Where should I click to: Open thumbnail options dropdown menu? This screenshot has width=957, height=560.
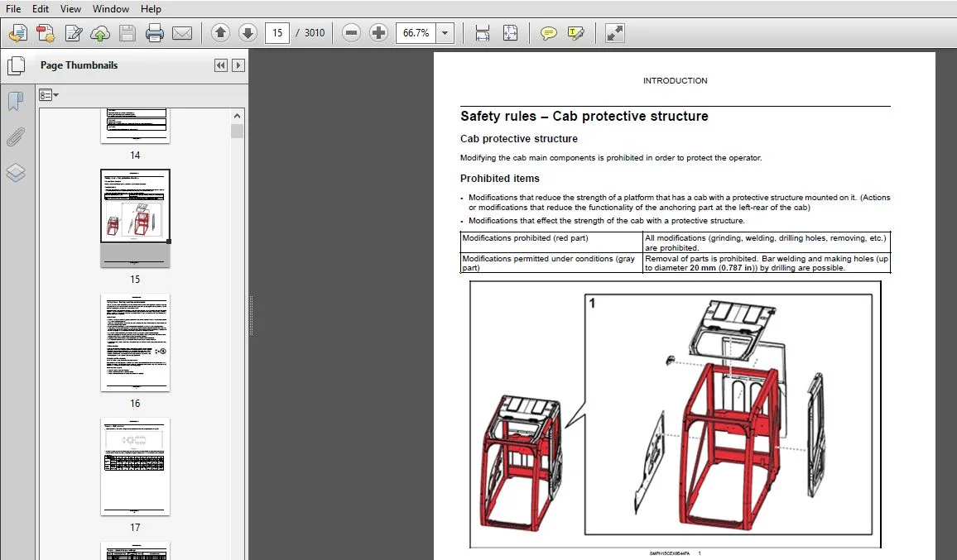click(x=49, y=95)
